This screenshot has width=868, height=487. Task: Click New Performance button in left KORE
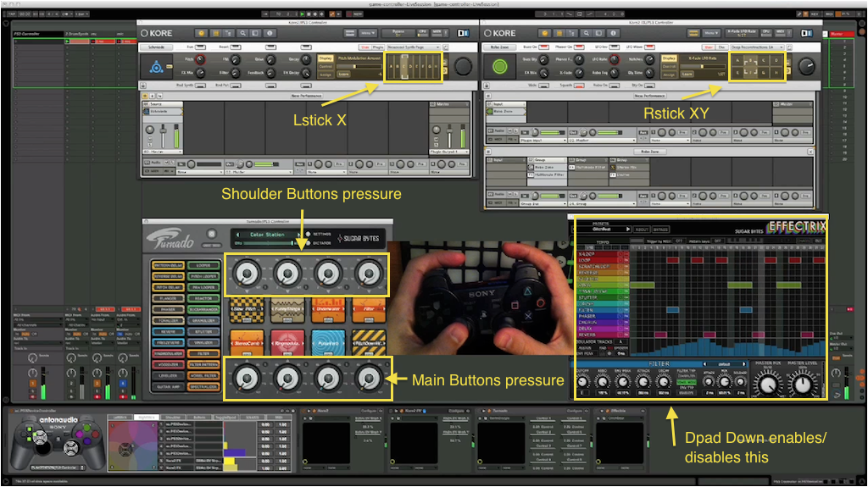click(x=307, y=96)
